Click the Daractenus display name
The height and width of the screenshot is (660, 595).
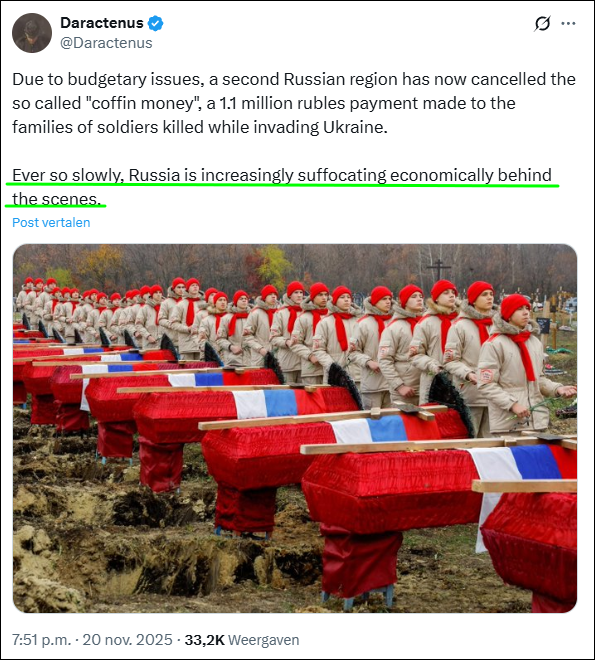coord(102,23)
